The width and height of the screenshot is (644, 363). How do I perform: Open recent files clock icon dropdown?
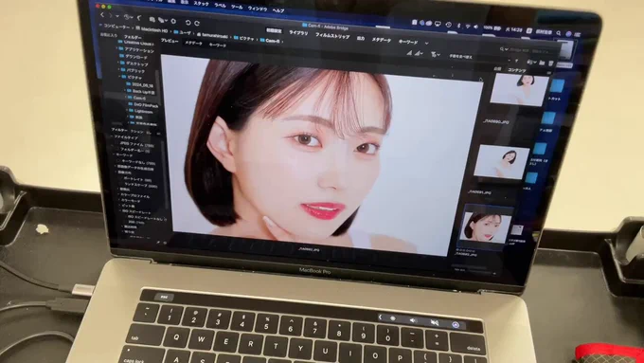click(x=128, y=17)
